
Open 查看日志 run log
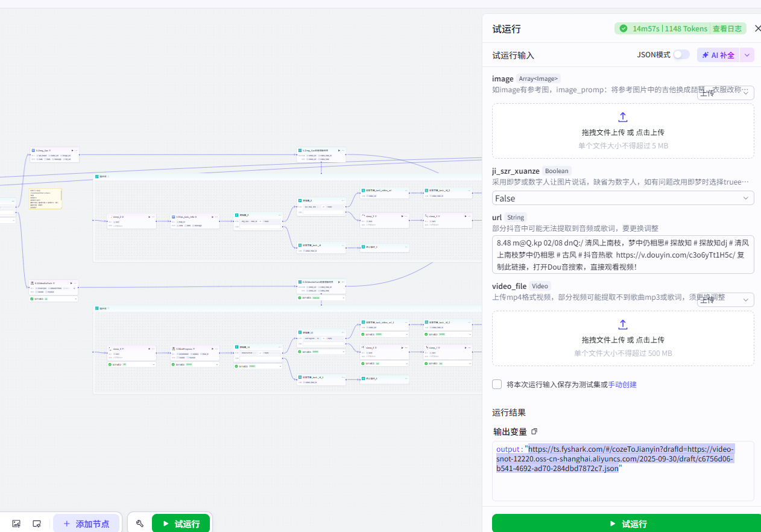[x=726, y=28]
